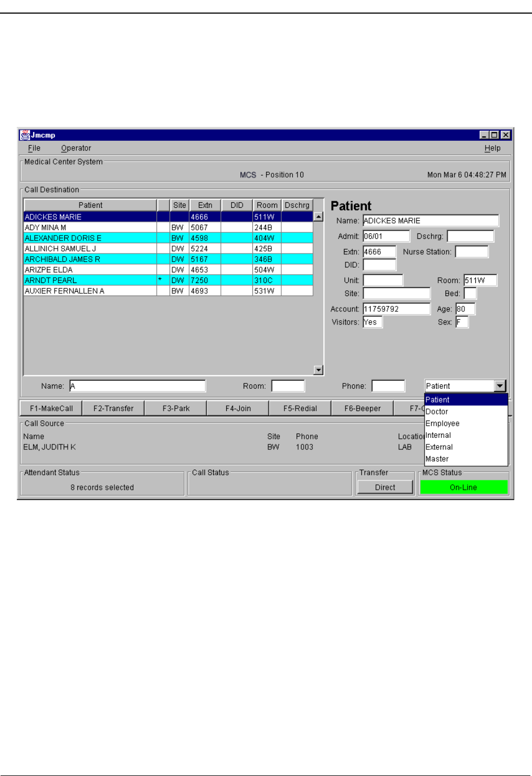This screenshot has height=776, width=532.
Task: Select Doctor in the type dropdown list
Action: [x=466, y=412]
